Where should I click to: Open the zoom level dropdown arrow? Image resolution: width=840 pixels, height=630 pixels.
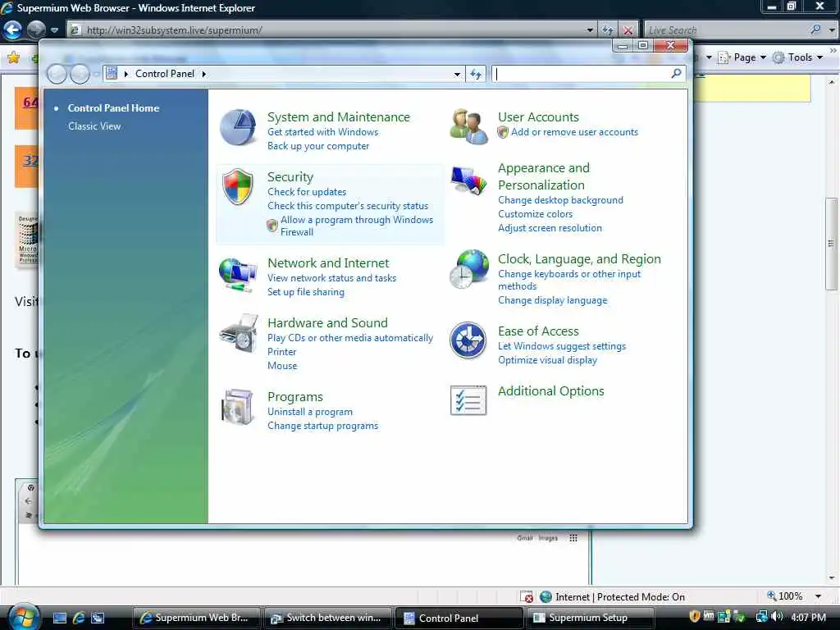point(818,596)
